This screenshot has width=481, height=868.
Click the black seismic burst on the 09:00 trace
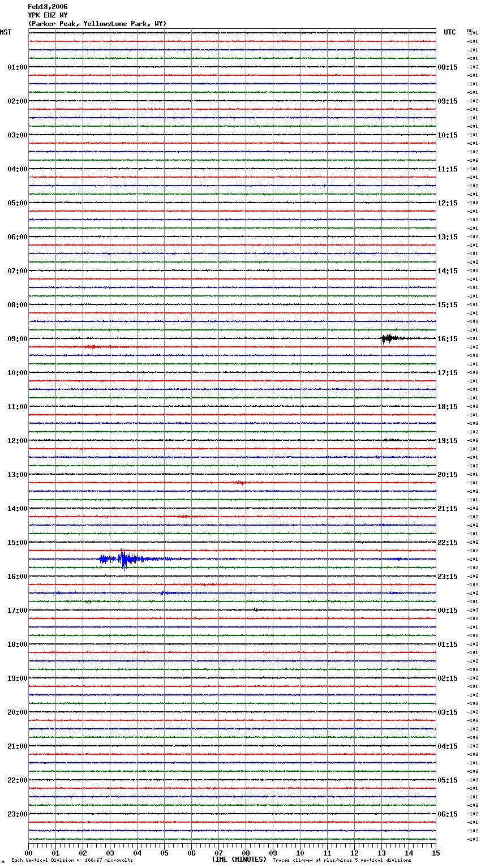[x=394, y=338]
